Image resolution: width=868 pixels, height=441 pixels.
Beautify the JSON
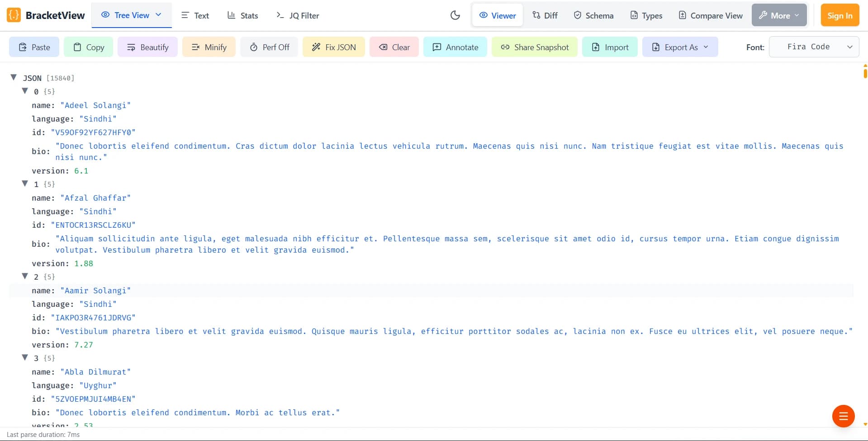pos(148,47)
